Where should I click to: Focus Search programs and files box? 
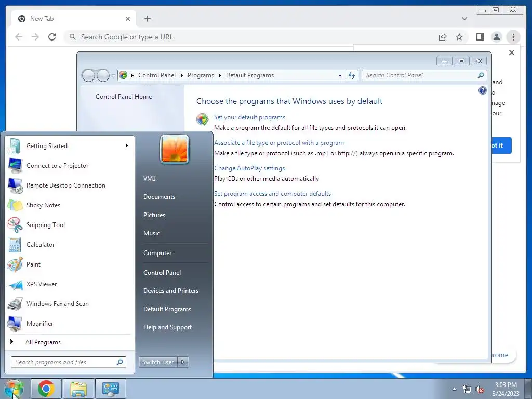click(x=68, y=362)
